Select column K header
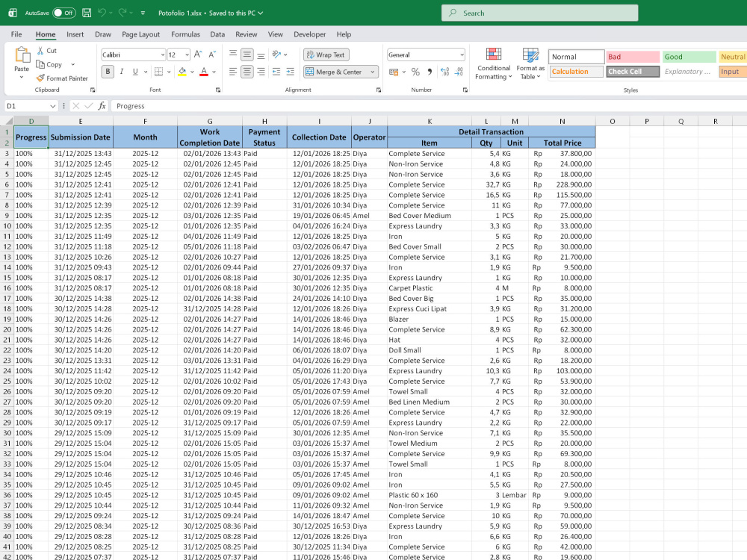The image size is (747, 560). click(x=430, y=122)
